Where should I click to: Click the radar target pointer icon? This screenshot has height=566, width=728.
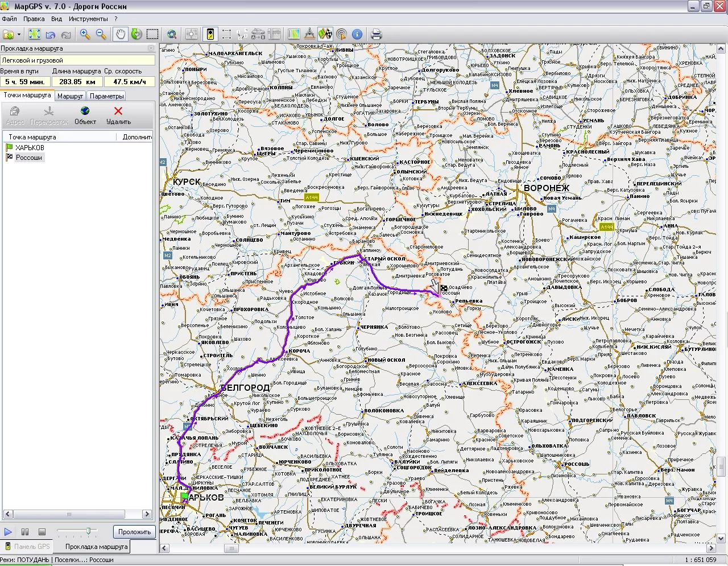pyautogui.click(x=341, y=34)
